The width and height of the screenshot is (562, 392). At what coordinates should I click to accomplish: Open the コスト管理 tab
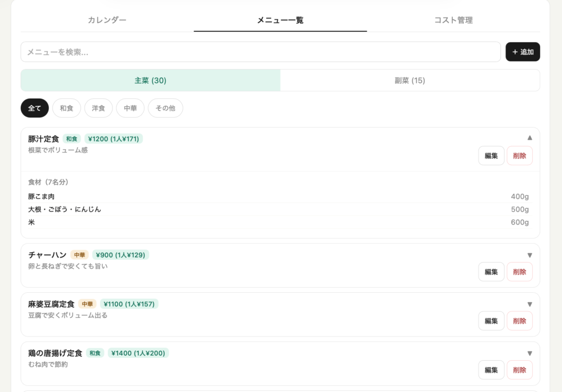click(453, 20)
